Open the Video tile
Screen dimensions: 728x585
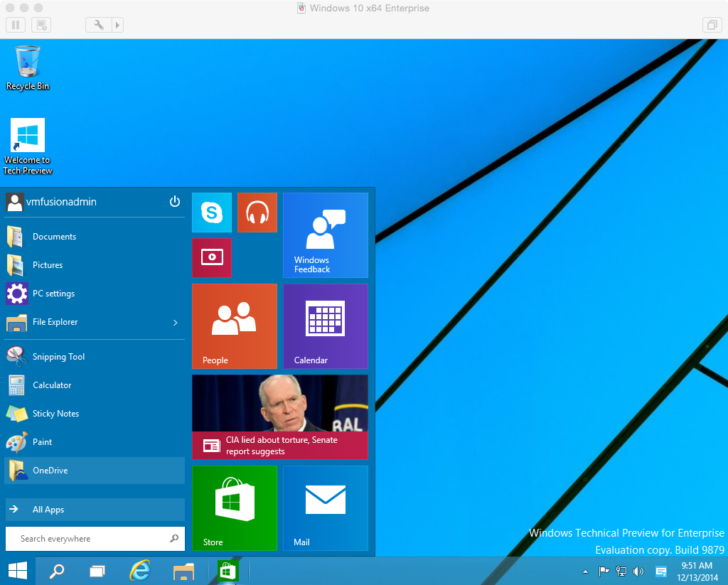point(212,258)
